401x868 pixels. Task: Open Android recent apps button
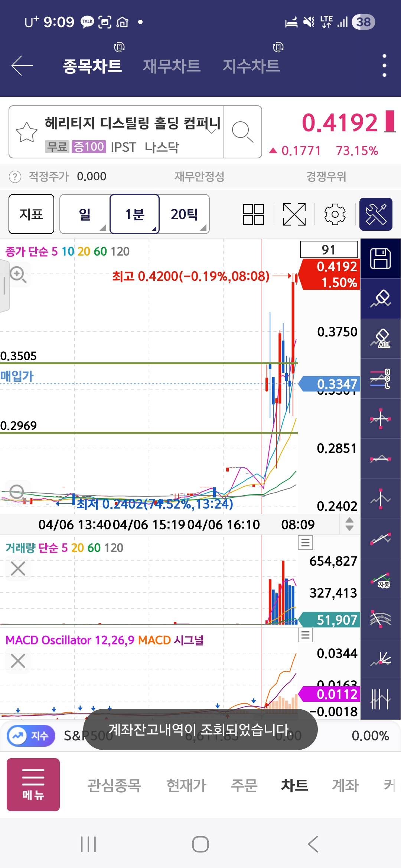[88, 844]
